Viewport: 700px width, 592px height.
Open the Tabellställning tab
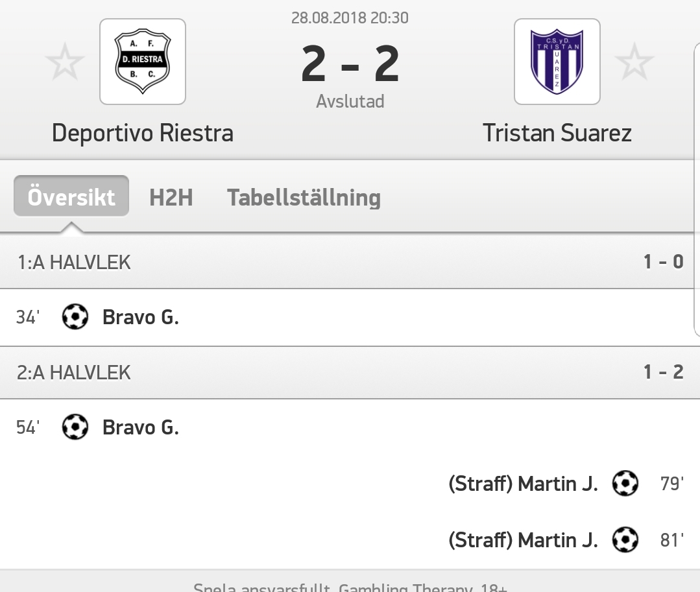coord(304,197)
